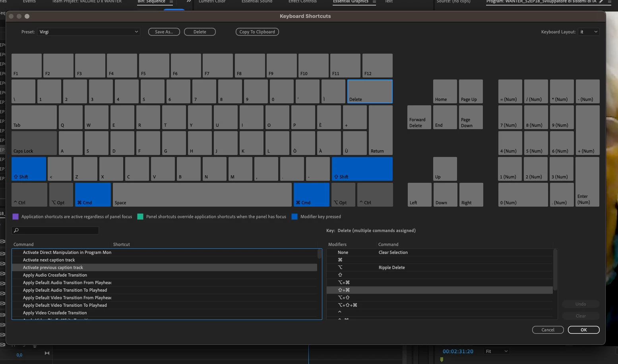This screenshot has width=618, height=364.
Task: Select Apply Video Crossfade Transition command
Action: 165,313
